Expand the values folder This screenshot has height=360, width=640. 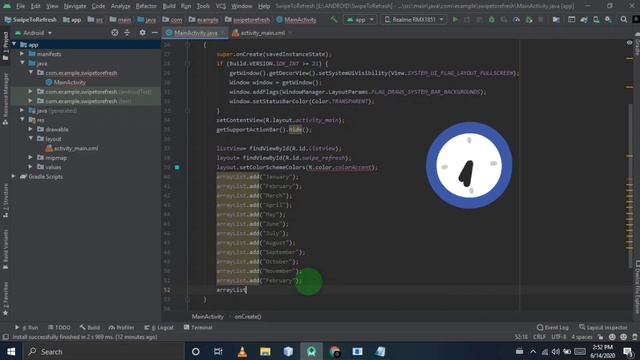pos(31,167)
